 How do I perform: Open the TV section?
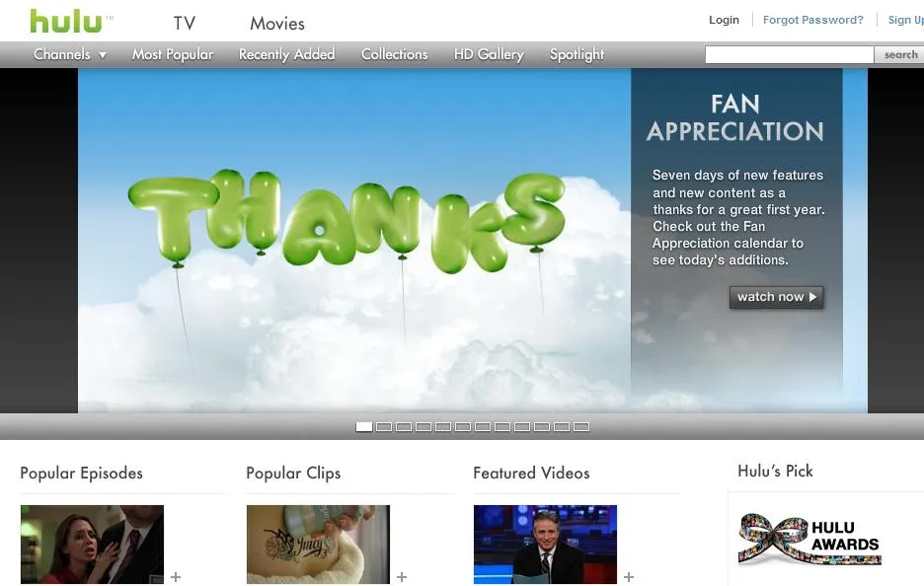coord(185,23)
